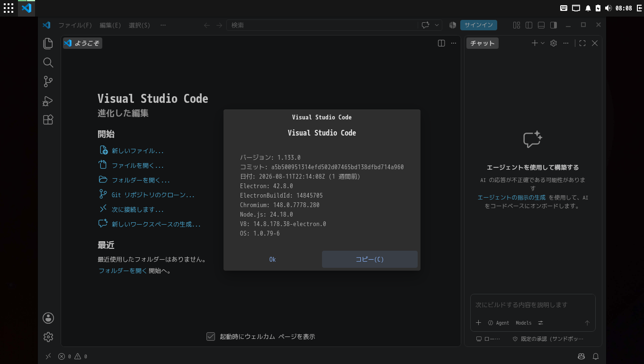This screenshot has height=364, width=644.
Task: Click the chat input field
Action: click(532, 305)
